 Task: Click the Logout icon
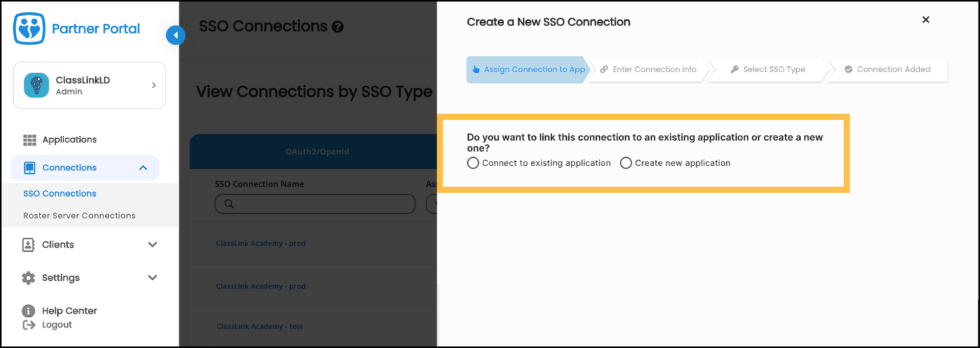(28, 325)
